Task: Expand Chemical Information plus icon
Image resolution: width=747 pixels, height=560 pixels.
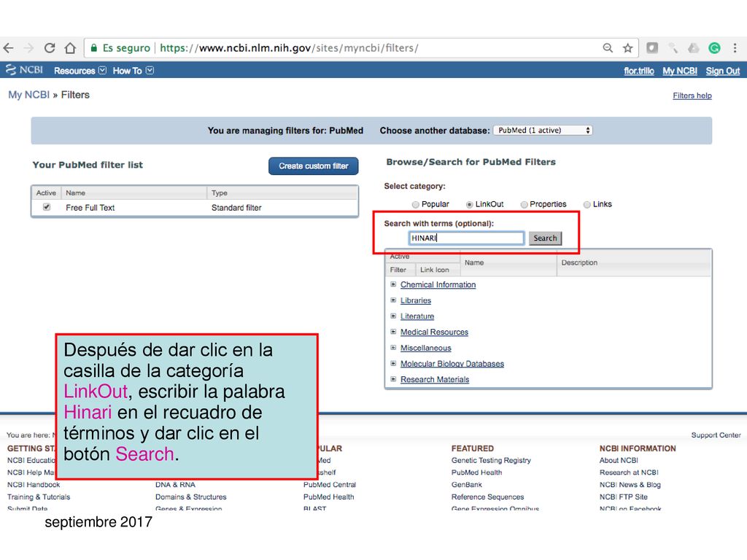Action: [393, 284]
